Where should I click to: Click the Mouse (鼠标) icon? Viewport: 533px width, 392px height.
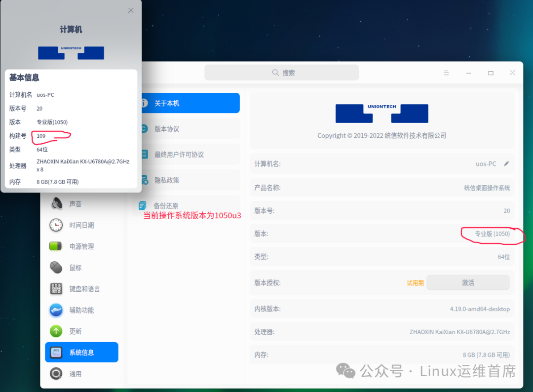point(56,268)
